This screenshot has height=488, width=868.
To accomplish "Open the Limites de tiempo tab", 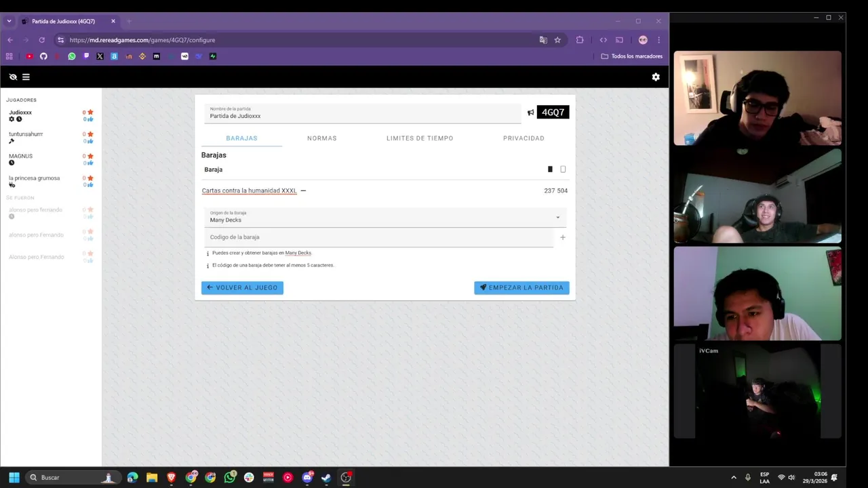I will 420,138.
